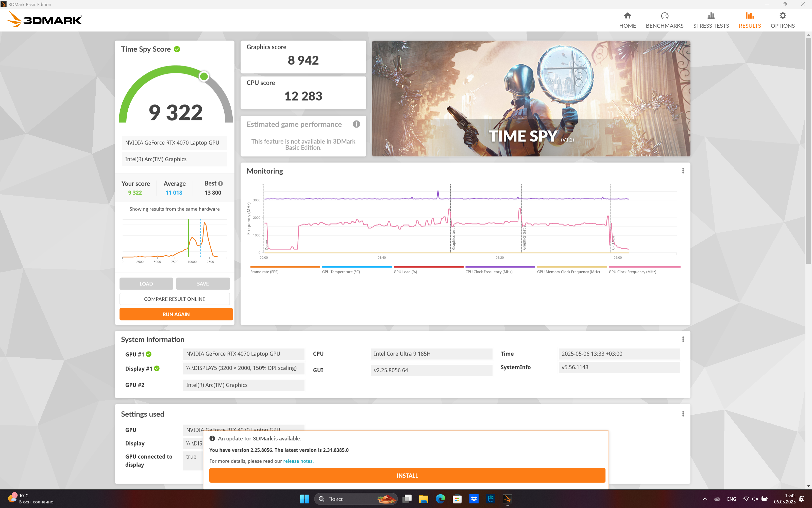
Task: Toggle GPU Temperature legend line
Action: [357, 269]
